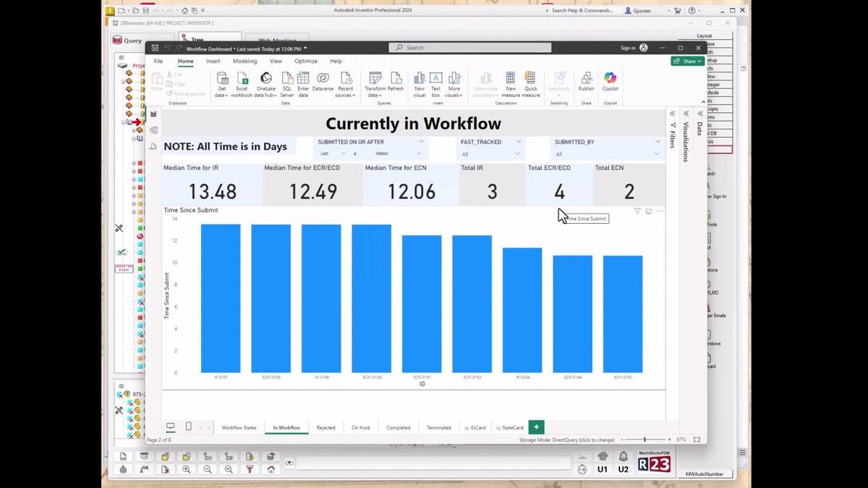Open OneLake data hub
Viewport: 868px width, 488px height.
click(265, 84)
